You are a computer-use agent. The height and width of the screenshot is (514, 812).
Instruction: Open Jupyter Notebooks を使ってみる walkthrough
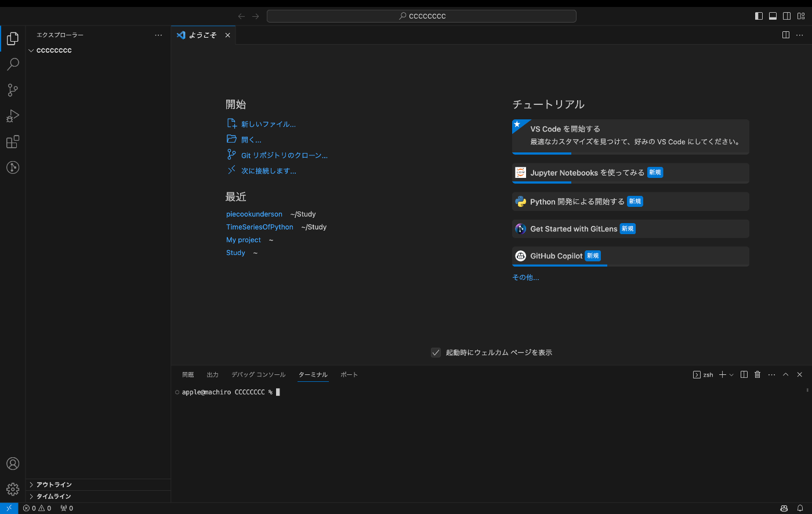point(630,173)
